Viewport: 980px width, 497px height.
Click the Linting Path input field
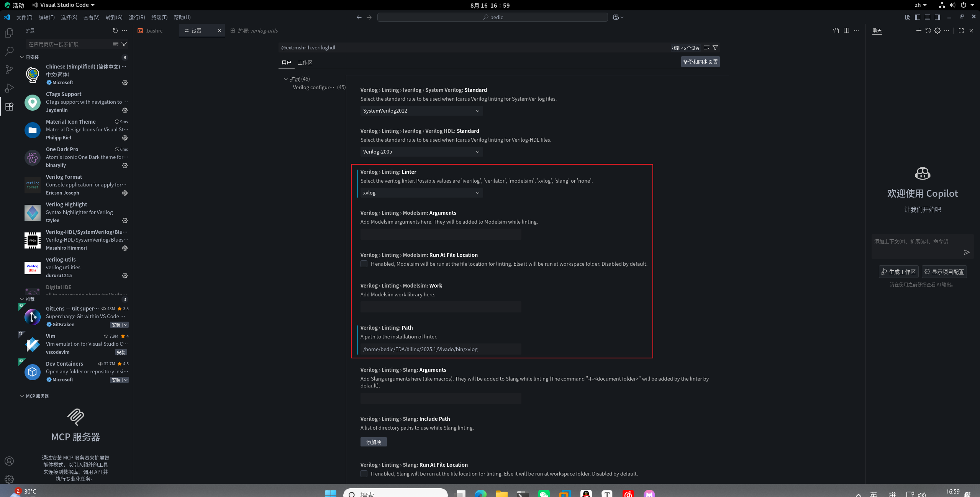441,349
